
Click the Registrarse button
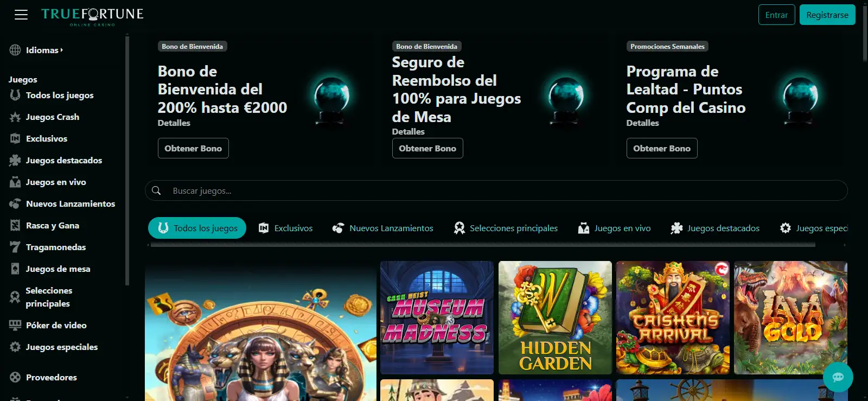(827, 15)
